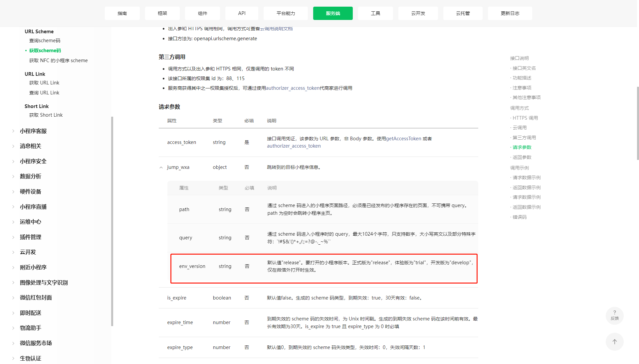
Task: Open the 更新日志 top tab
Action: tap(510, 13)
